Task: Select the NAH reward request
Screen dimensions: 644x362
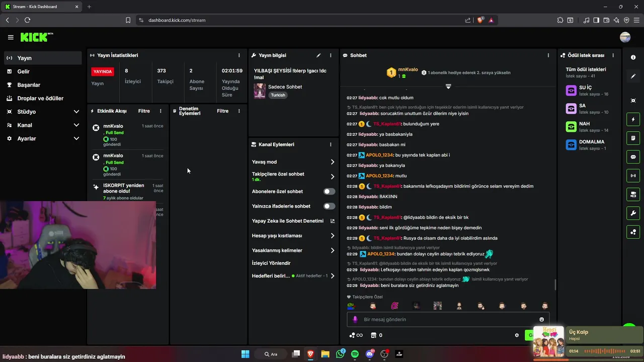Action: pyautogui.click(x=589, y=127)
